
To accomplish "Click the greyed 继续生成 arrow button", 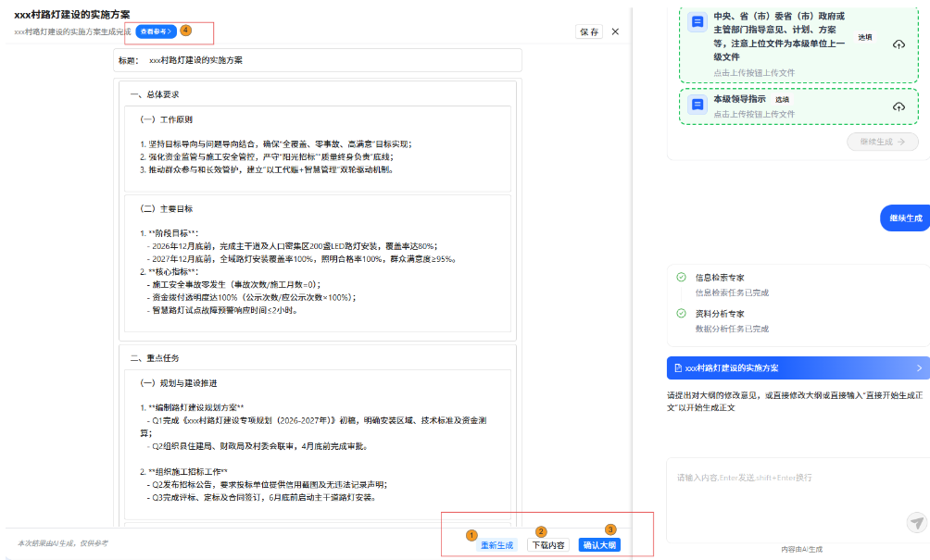I will pyautogui.click(x=882, y=142).
